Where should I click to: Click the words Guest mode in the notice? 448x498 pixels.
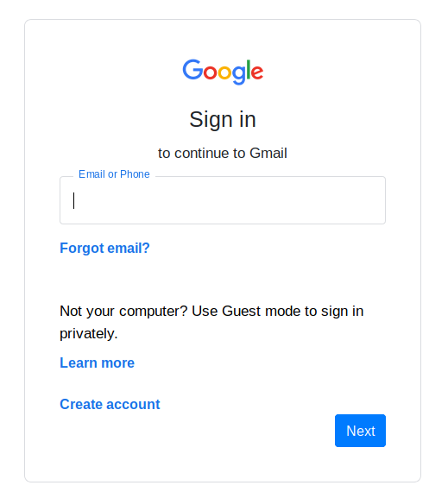click(x=262, y=311)
